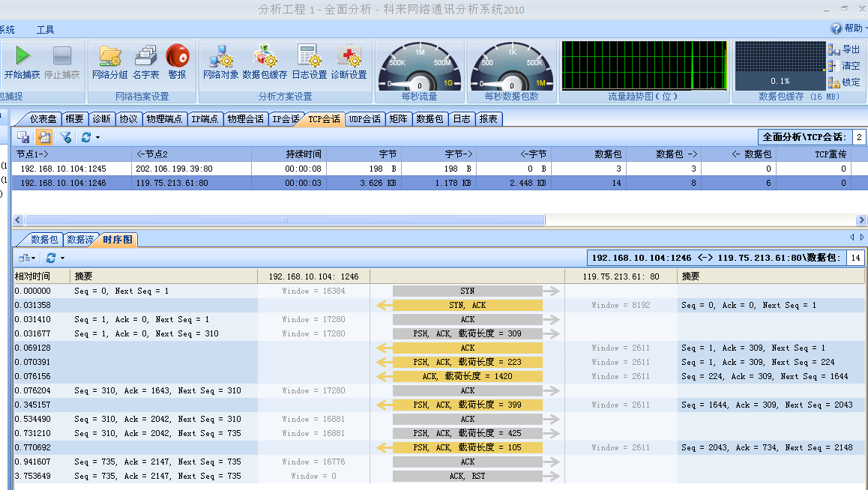Open 日志设置 log settings
The width and height of the screenshot is (868, 490).
309,56
